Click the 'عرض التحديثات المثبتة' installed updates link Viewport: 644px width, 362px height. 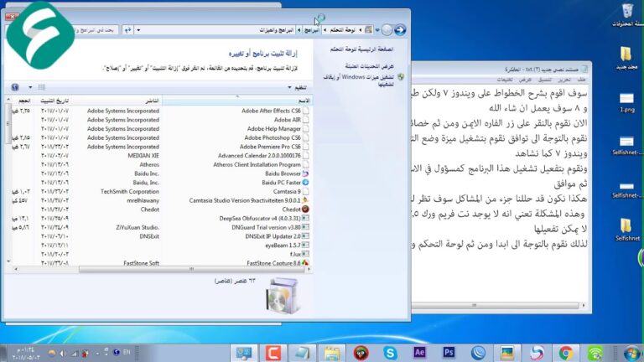click(369, 65)
